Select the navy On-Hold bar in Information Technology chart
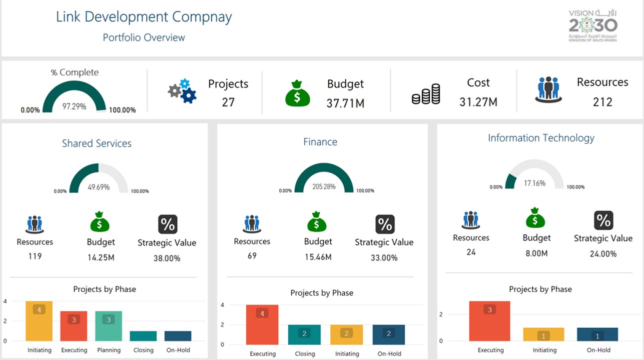 [598, 334]
